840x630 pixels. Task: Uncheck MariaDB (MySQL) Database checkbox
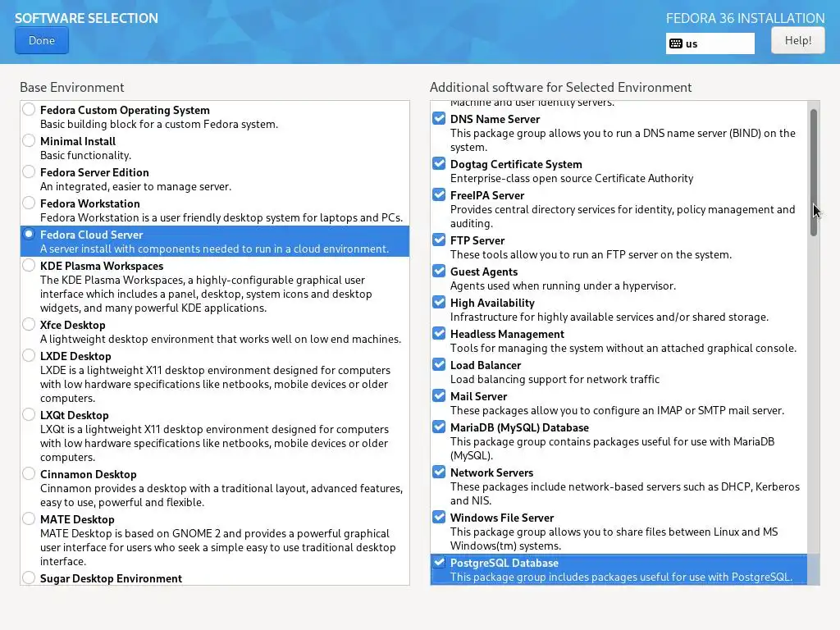(x=439, y=427)
